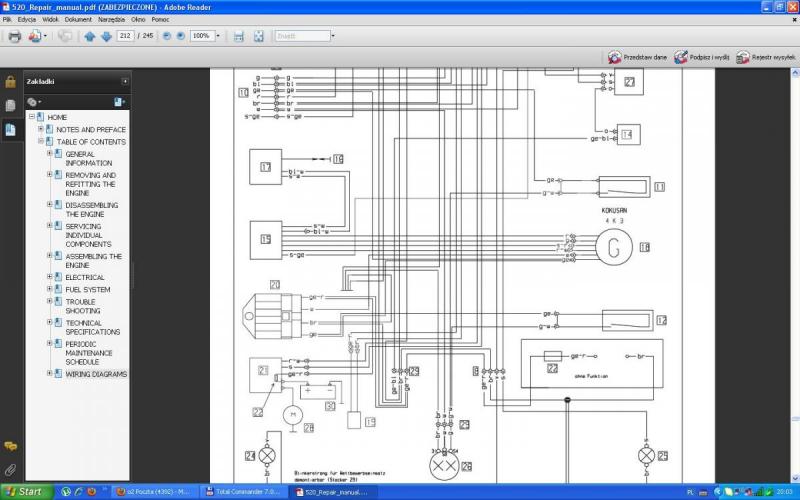Click the zoom in plus icon
The height and width of the screenshot is (500, 800).
pos(181,36)
